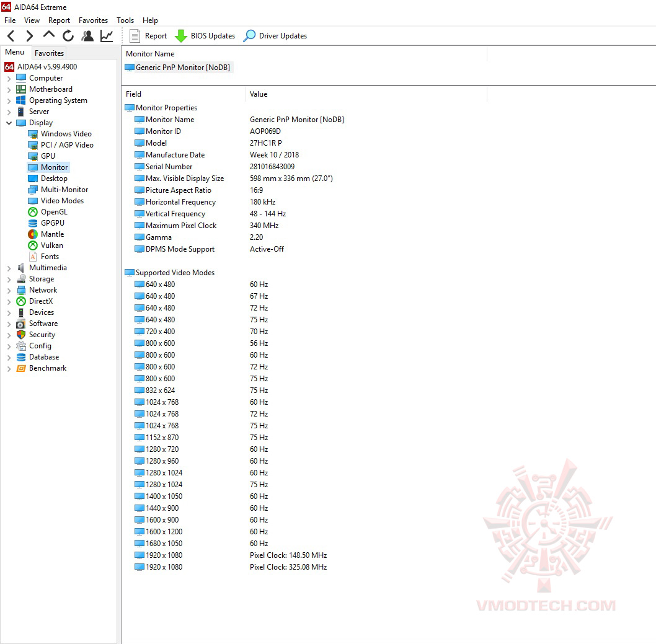Select the Multi-Monitor item

(x=58, y=190)
